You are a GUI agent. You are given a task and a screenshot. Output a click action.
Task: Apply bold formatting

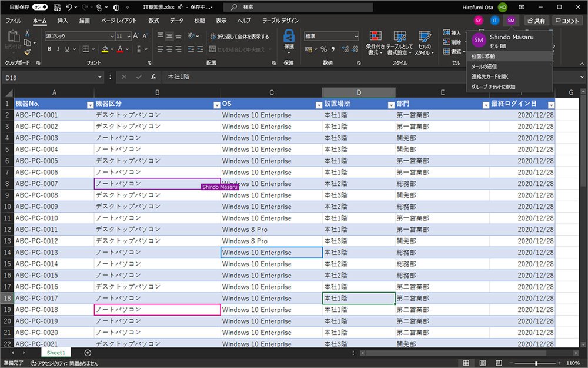[49, 49]
